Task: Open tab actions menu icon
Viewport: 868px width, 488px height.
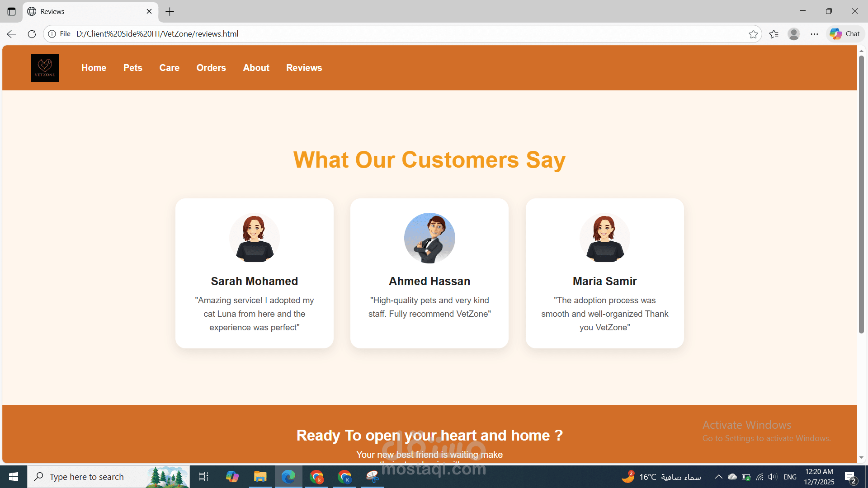Action: point(11,11)
